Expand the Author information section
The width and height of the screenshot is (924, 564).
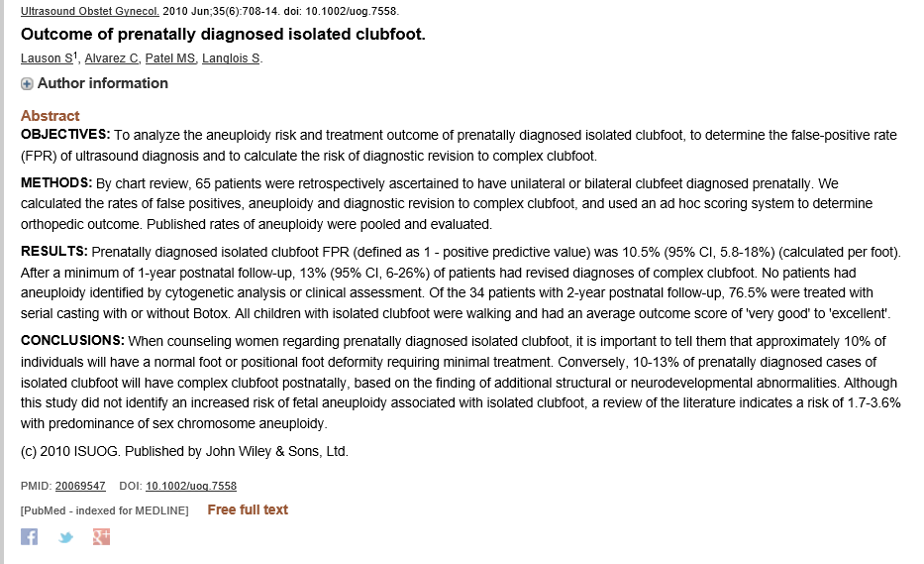point(28,84)
